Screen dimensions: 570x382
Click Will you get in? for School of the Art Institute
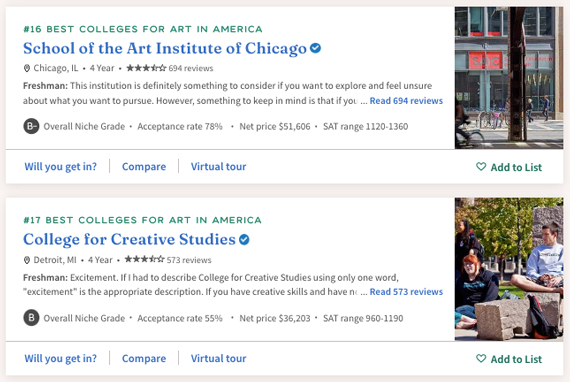pyautogui.click(x=60, y=167)
